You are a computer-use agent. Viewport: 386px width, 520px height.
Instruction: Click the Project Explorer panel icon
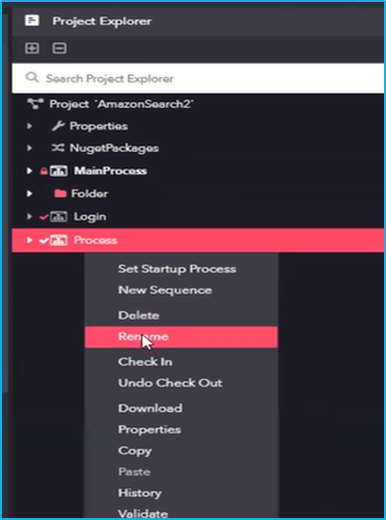coord(32,21)
